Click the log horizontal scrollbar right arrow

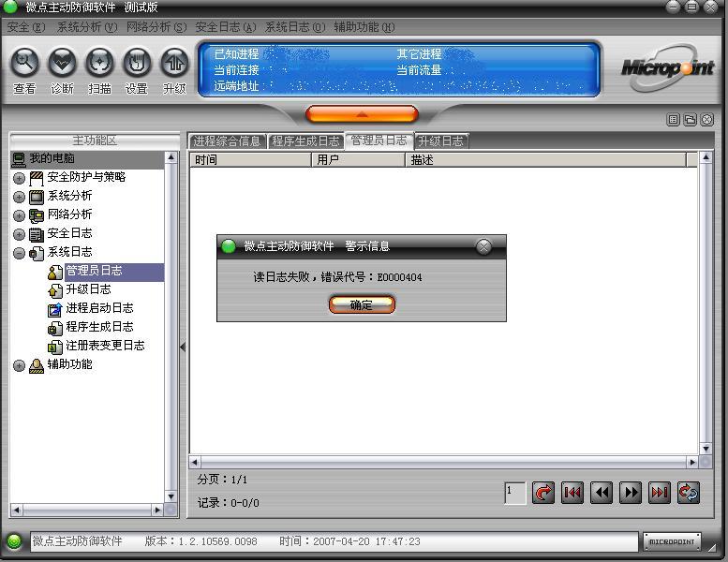(x=692, y=462)
